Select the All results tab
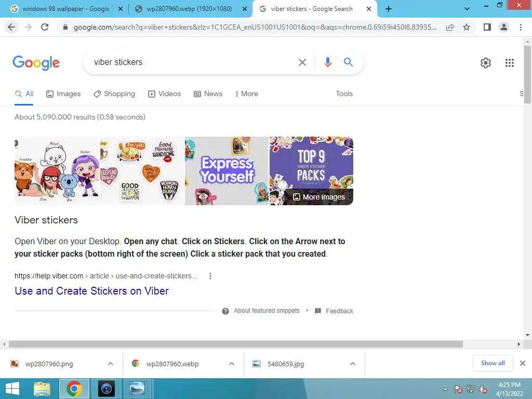 pyautogui.click(x=24, y=94)
